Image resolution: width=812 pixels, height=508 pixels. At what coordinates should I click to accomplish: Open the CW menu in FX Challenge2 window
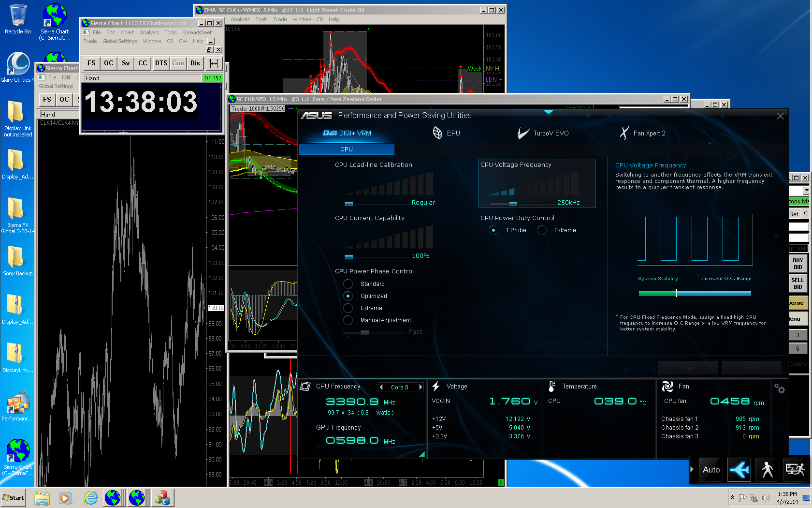(x=183, y=41)
